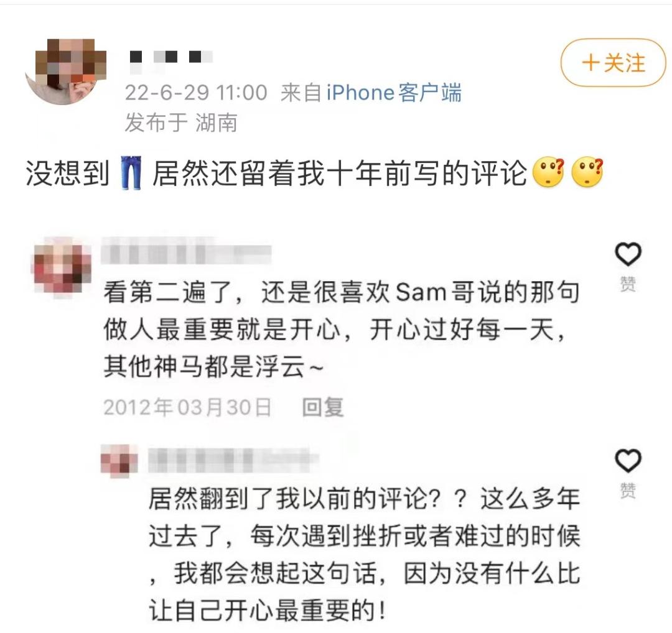
Task: Open the iPhone客户端 source link
Action: tap(394, 93)
